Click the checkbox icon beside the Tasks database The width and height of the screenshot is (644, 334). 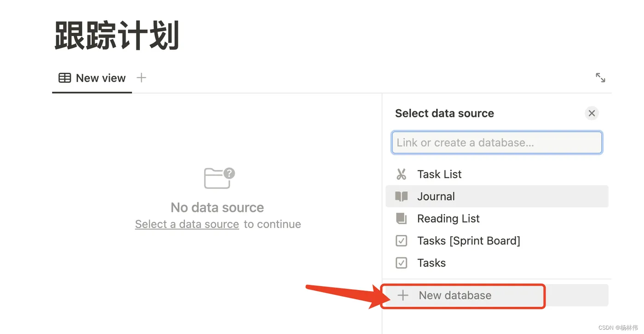(402, 263)
